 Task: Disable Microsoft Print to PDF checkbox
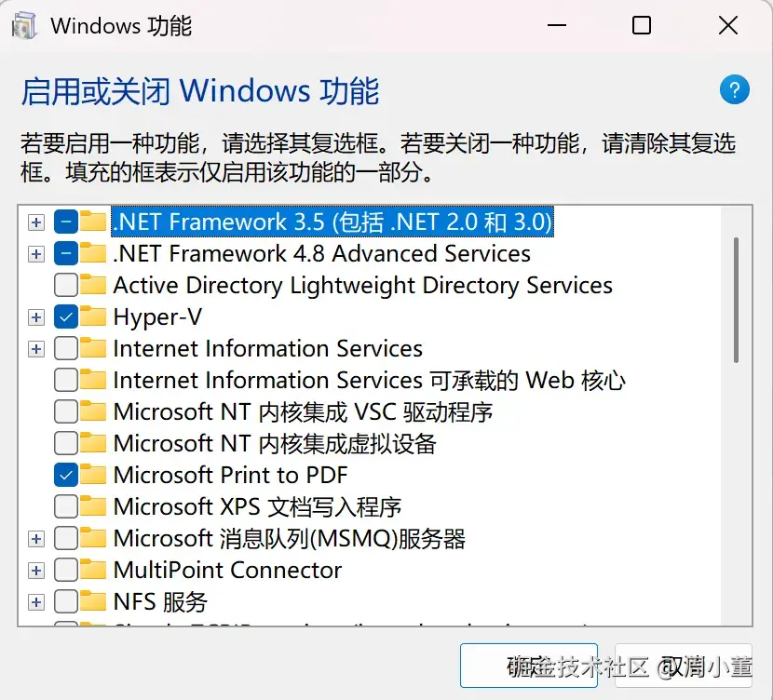click(66, 475)
